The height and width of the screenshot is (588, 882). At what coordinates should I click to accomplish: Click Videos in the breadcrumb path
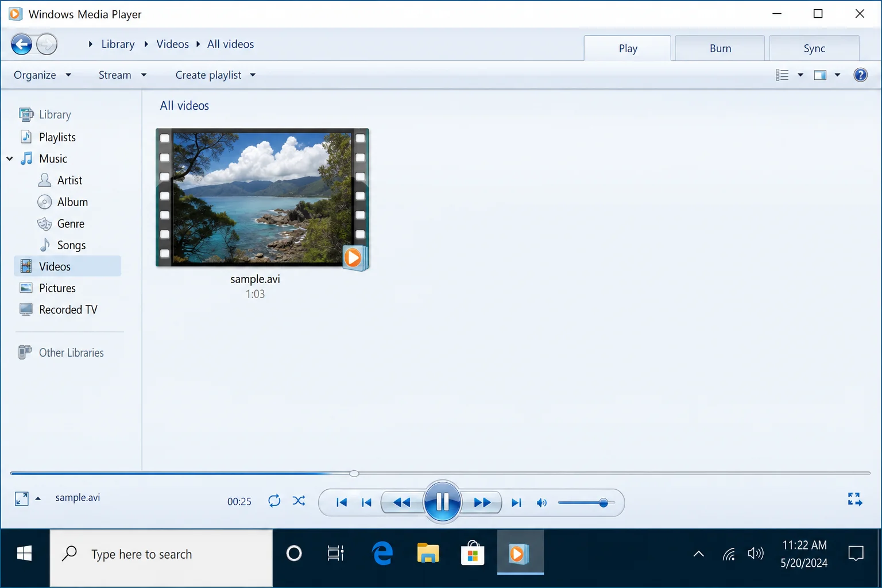[x=172, y=44]
